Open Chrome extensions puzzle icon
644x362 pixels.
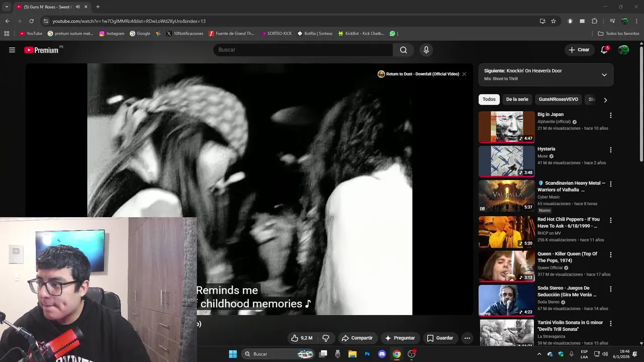(594, 21)
